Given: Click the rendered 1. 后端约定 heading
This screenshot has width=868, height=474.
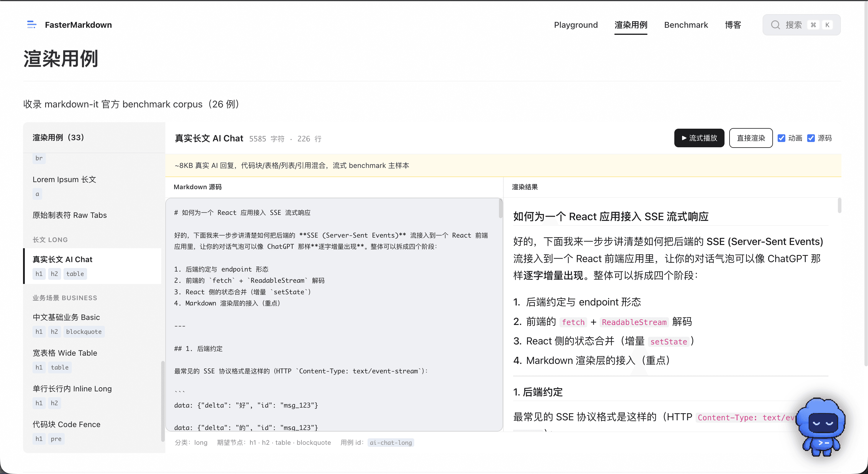Looking at the screenshot, I should (x=538, y=392).
